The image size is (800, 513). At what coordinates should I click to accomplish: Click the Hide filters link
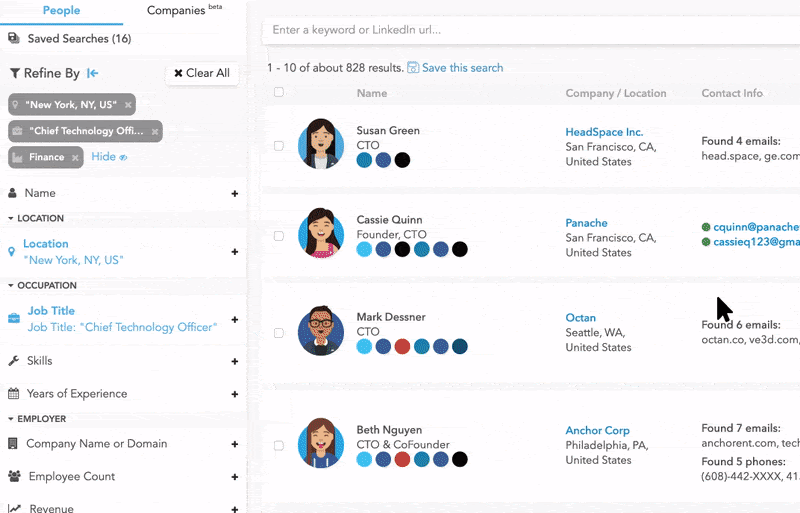click(x=109, y=157)
